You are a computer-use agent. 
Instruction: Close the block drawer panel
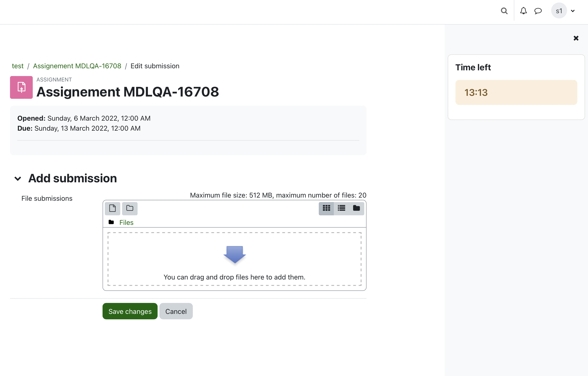pos(576,38)
